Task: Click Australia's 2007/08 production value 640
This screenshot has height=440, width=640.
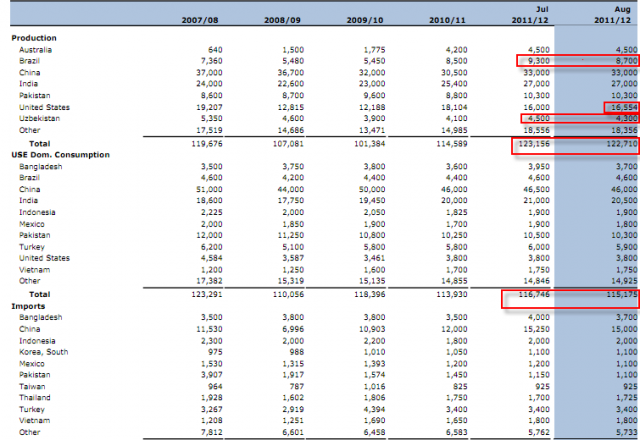Action: click(x=215, y=50)
